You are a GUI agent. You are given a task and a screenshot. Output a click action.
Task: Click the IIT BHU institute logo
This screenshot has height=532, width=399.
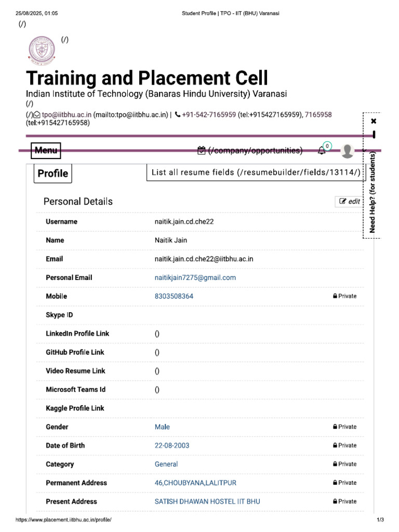(42, 50)
